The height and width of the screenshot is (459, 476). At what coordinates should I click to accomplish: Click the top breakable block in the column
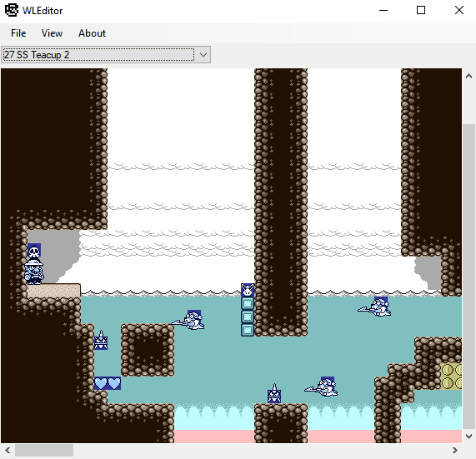[248, 304]
